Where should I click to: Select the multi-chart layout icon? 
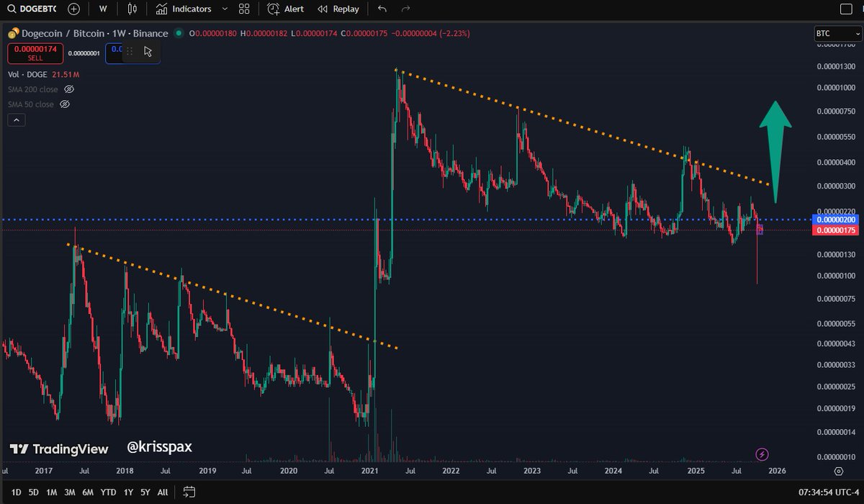[x=243, y=9]
